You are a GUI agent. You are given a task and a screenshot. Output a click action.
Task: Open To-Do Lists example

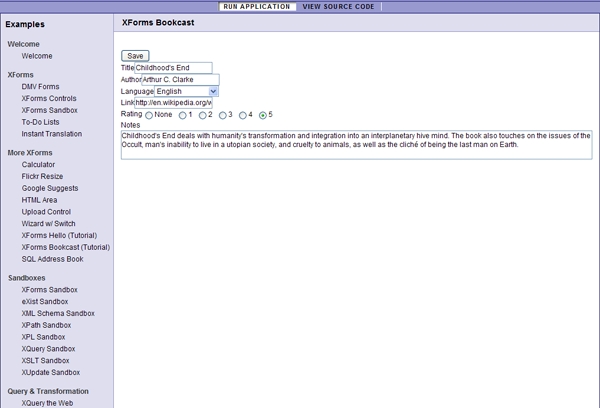40,122
